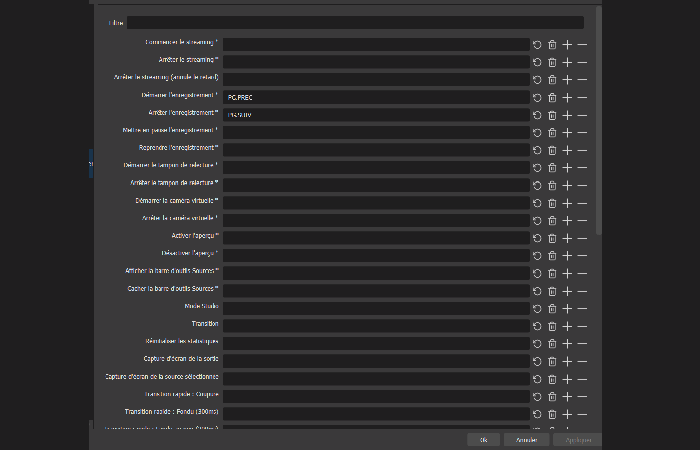Reset hotkey for Capture d'écran de la source sélectionnée

[537, 379]
